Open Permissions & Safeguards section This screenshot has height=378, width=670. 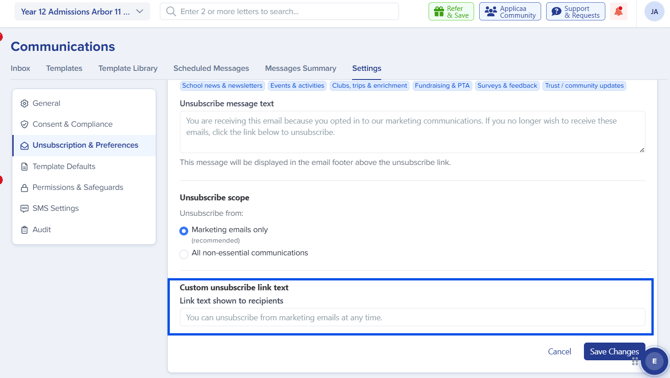84,188
